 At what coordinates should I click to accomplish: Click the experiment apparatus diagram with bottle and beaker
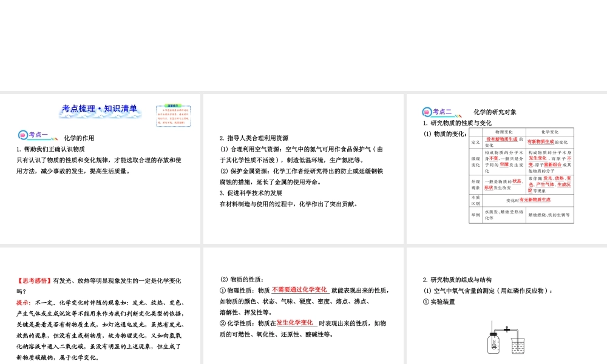tap(506, 337)
